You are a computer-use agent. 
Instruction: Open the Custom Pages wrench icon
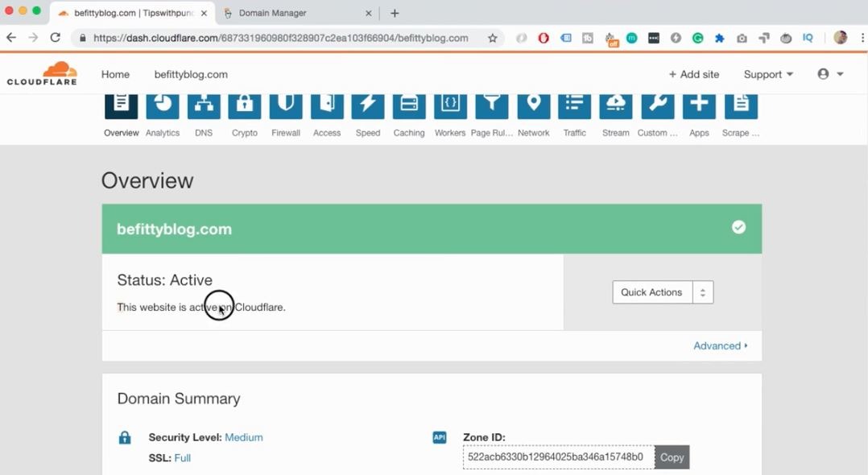[x=658, y=106]
